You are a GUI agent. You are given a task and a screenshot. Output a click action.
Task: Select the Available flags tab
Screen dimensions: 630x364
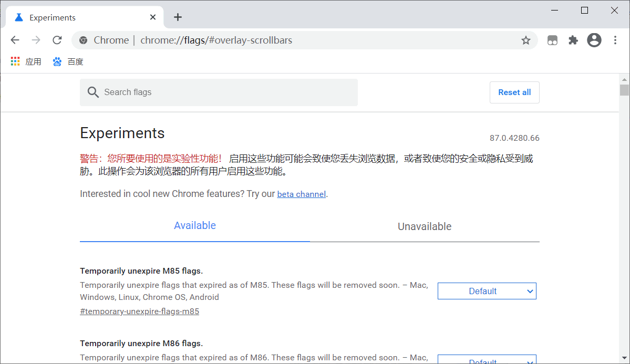(195, 225)
